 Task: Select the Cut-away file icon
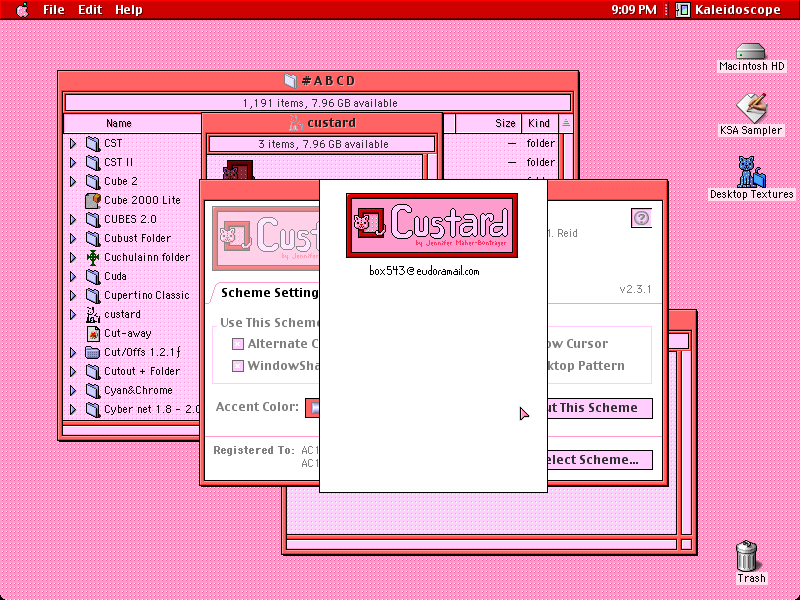(x=93, y=334)
